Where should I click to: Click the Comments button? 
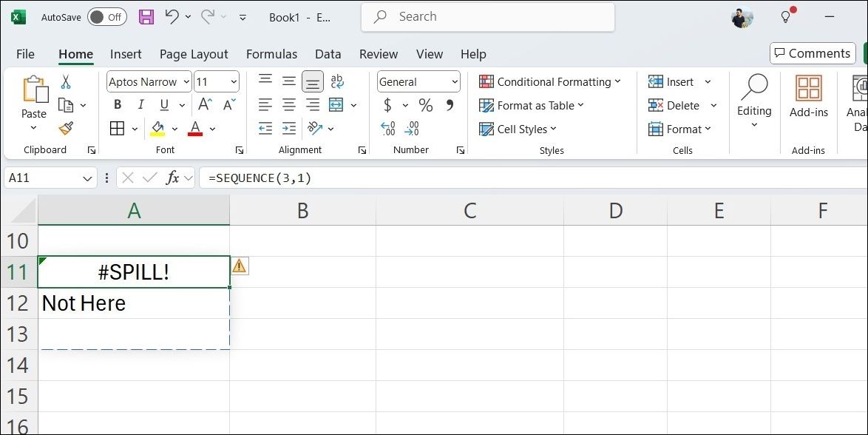(812, 53)
